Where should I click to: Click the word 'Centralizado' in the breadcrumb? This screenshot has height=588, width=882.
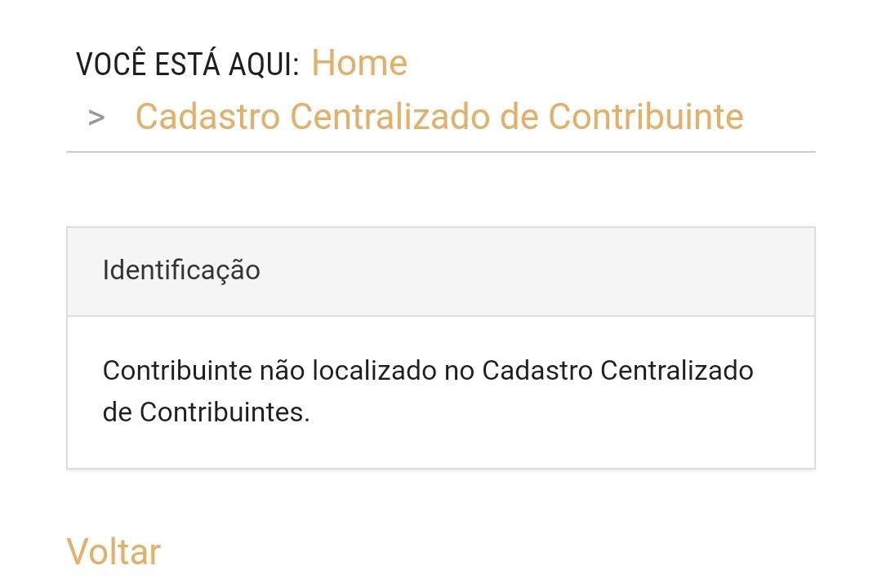pos(391,117)
